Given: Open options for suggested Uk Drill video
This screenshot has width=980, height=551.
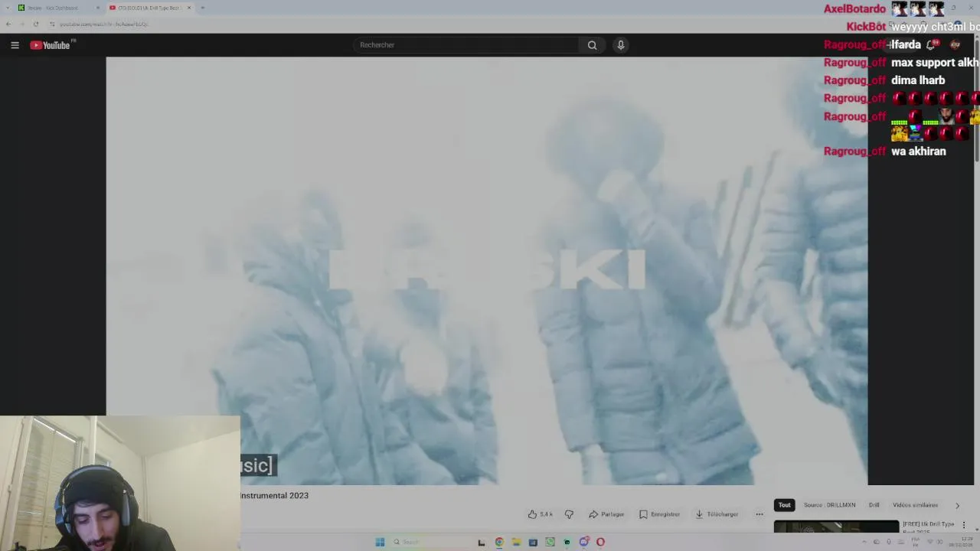Looking at the screenshot, I should (x=964, y=525).
